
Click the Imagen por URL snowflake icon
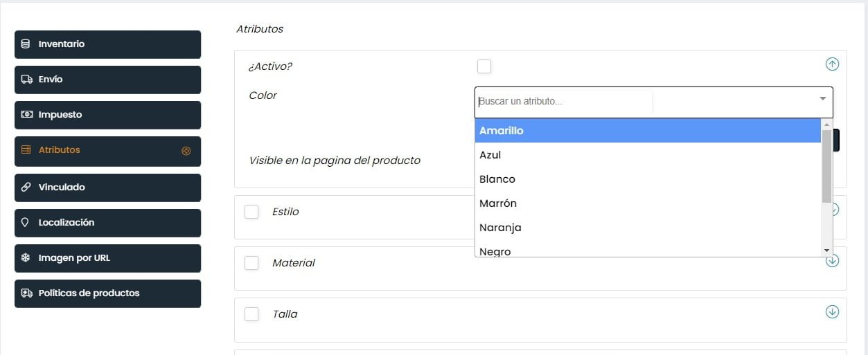pyautogui.click(x=26, y=258)
